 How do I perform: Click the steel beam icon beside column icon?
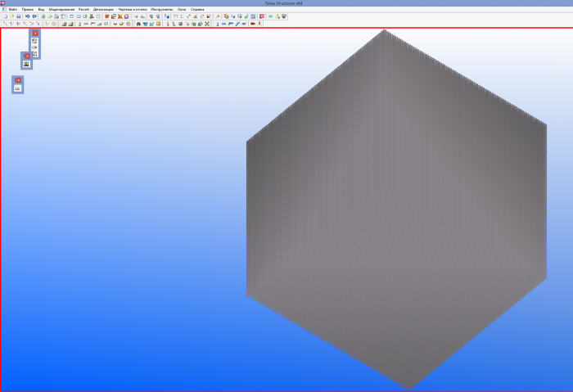click(x=86, y=24)
